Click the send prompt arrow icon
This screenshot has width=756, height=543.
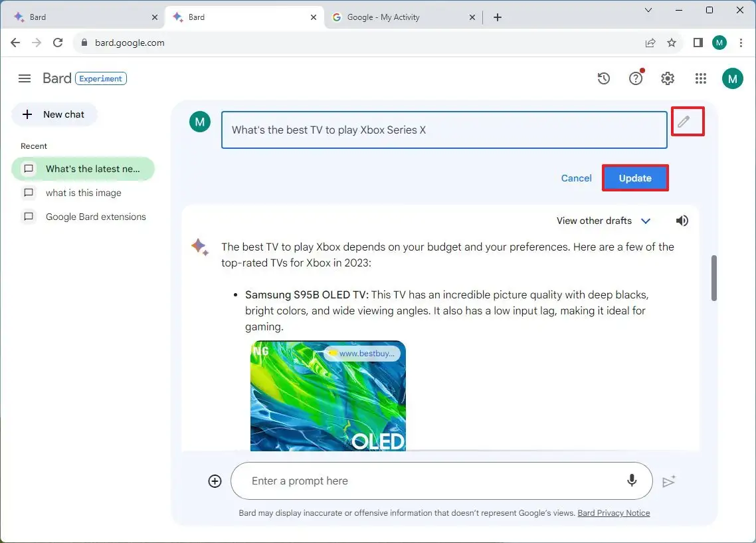[x=670, y=481]
